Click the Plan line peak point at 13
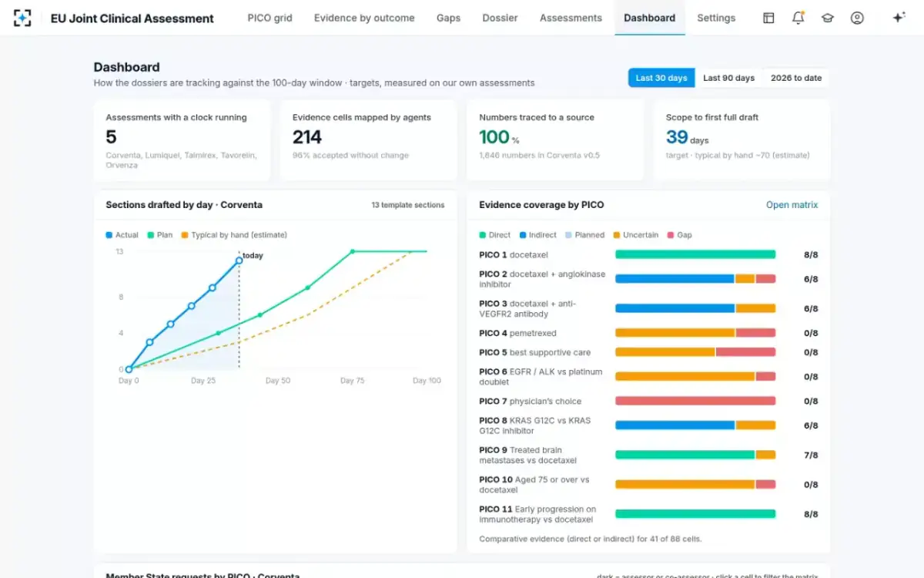Screen dimensions: 924x578 click(x=353, y=251)
